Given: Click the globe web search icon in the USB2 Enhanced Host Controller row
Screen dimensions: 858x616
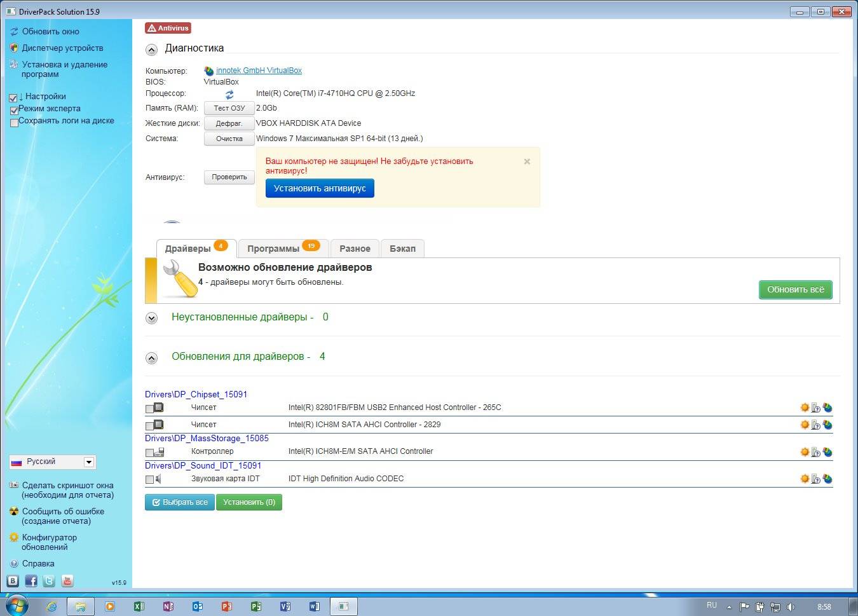Looking at the screenshot, I should 827,407.
